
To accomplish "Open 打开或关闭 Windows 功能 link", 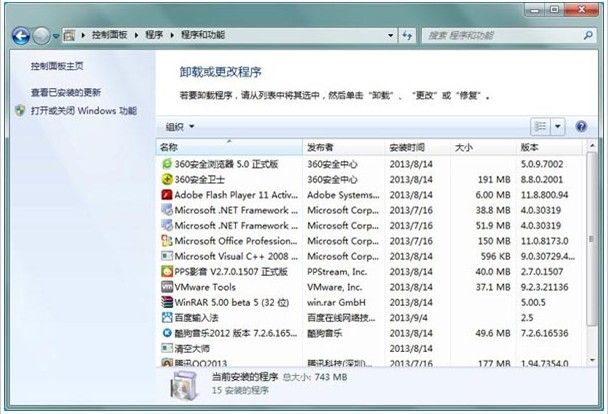I will tap(84, 111).
